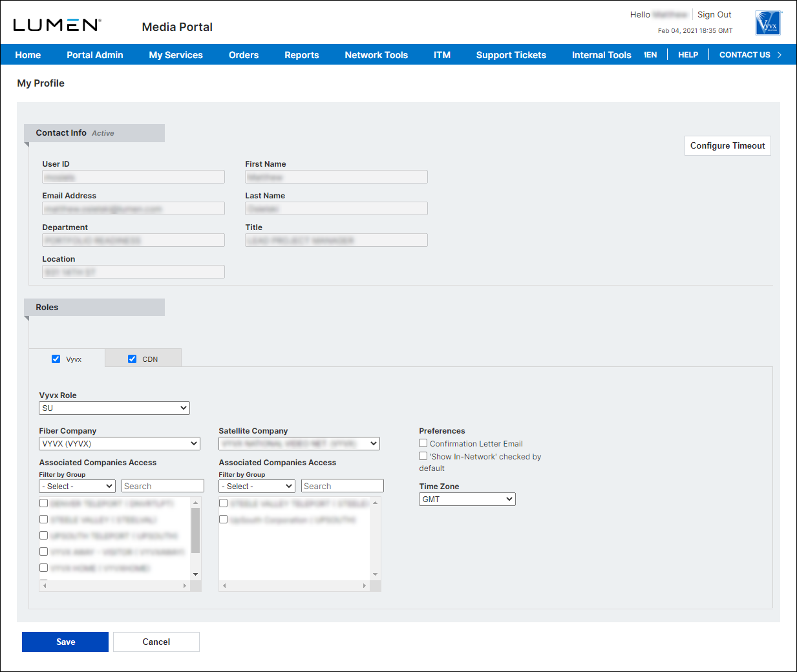Check the second company in the Fiber access list
This screenshot has height=672, width=797.
point(44,520)
